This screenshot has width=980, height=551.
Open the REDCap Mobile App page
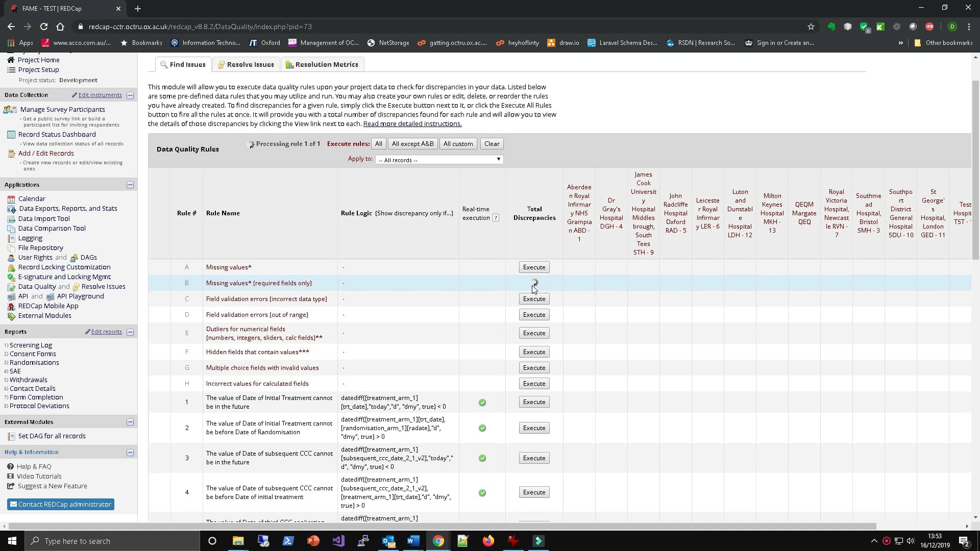tap(48, 306)
